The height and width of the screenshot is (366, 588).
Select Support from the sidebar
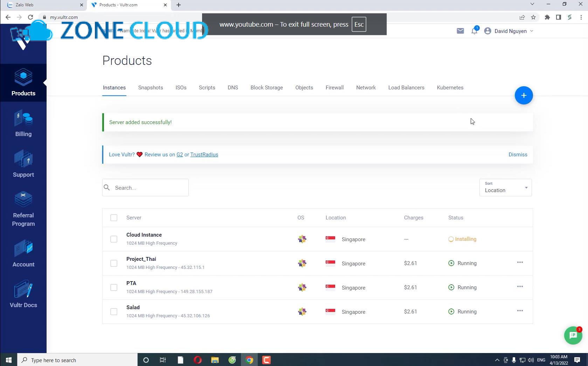tap(23, 164)
